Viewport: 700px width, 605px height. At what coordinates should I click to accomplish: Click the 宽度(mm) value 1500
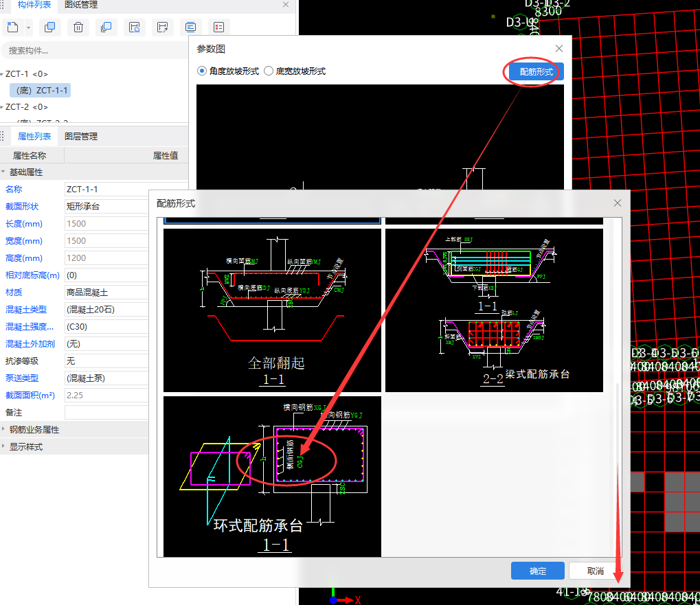coord(106,240)
